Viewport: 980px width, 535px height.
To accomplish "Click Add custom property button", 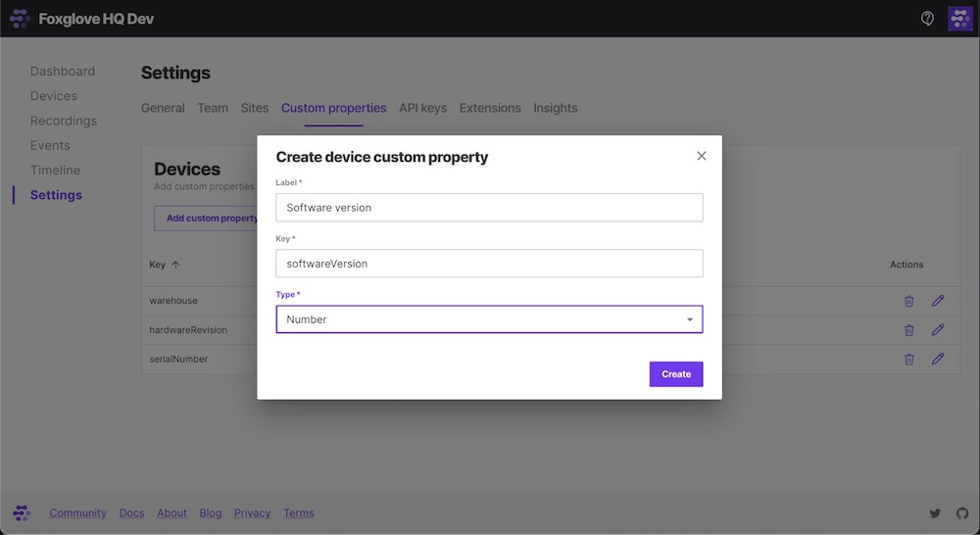I will [206, 219].
